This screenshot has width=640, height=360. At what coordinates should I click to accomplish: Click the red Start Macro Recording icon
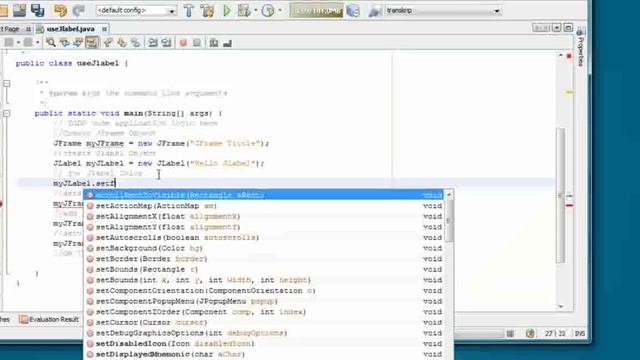click(183, 43)
